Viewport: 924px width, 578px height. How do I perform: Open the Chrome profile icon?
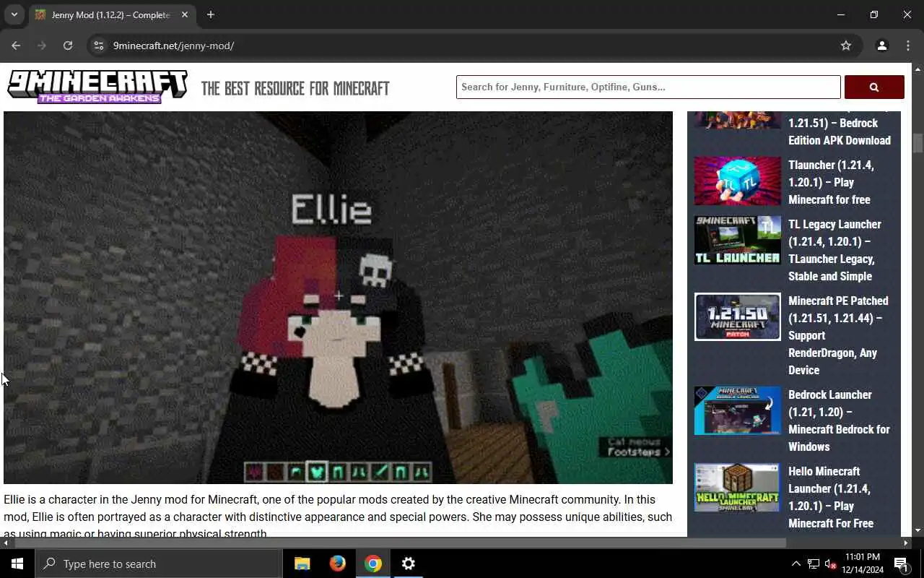click(x=881, y=46)
